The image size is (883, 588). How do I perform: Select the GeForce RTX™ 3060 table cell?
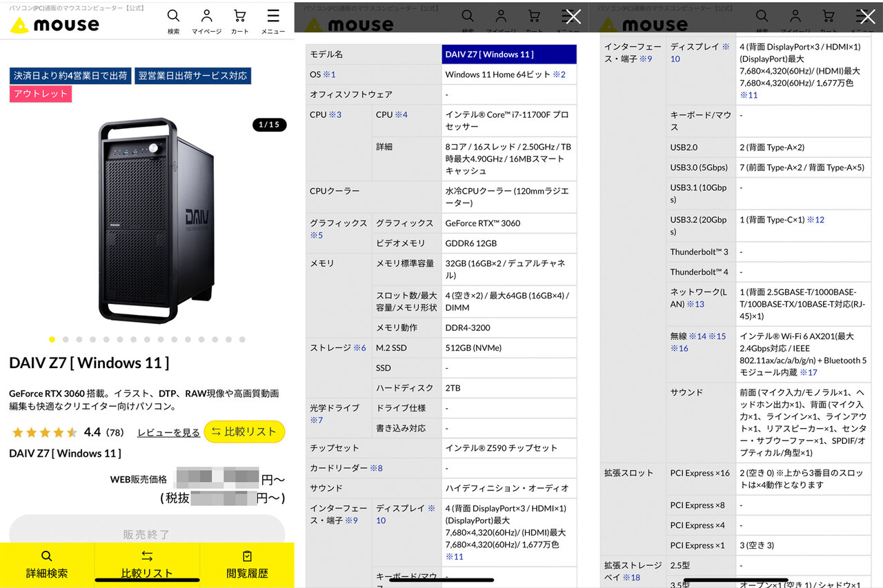tap(509, 223)
